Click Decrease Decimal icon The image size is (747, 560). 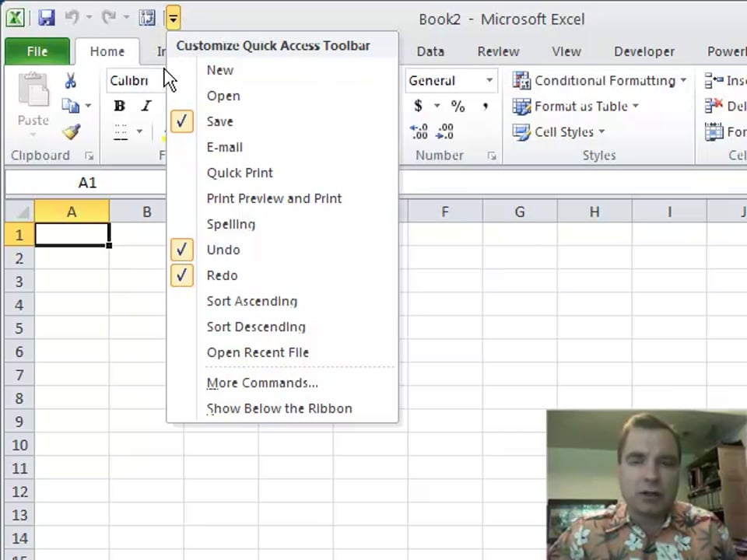click(x=445, y=131)
